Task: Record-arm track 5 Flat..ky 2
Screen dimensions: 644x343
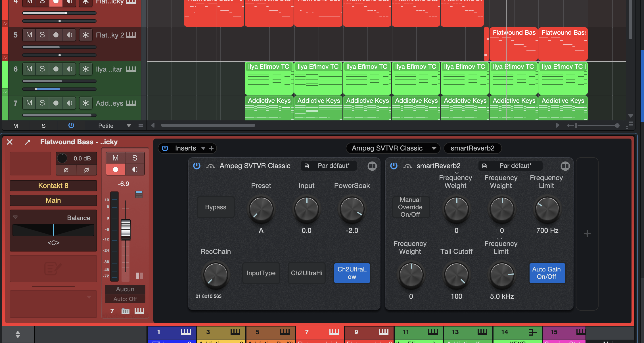Action: [x=56, y=35]
